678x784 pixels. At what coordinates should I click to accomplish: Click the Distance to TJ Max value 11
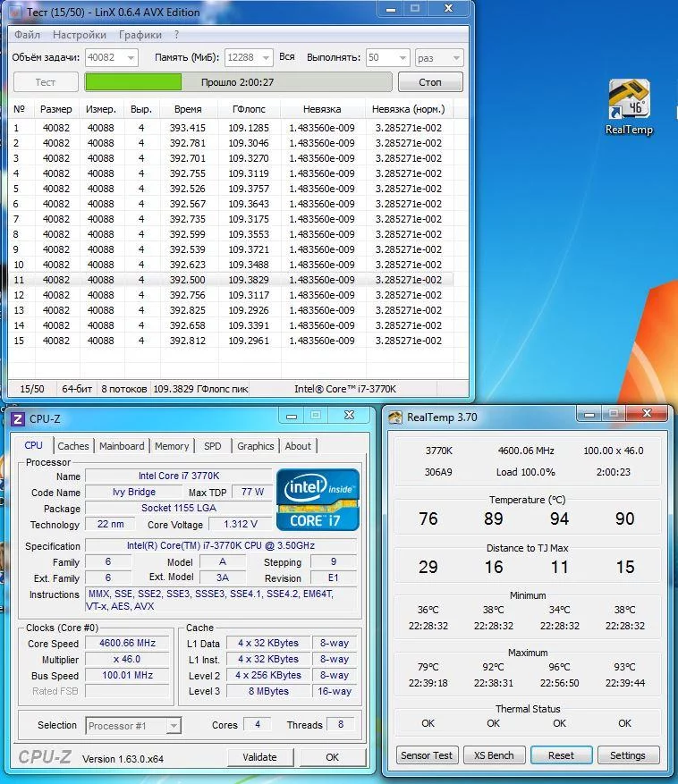pos(559,567)
